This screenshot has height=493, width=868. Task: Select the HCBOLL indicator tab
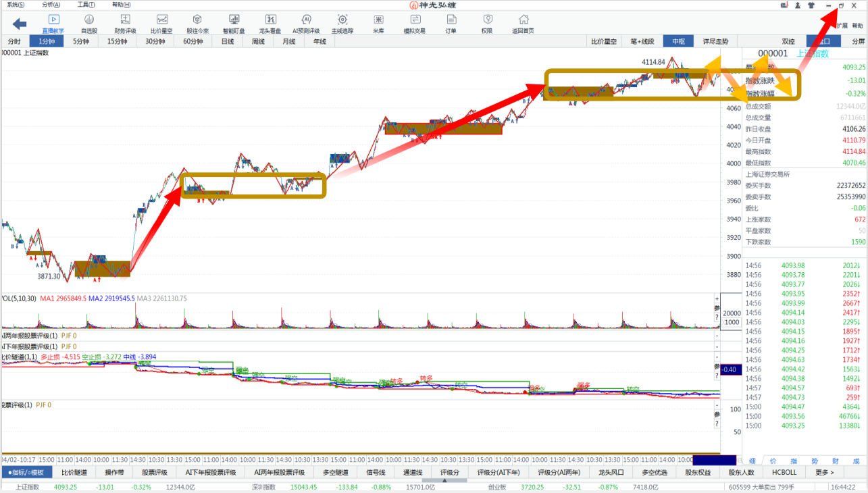pos(784,472)
